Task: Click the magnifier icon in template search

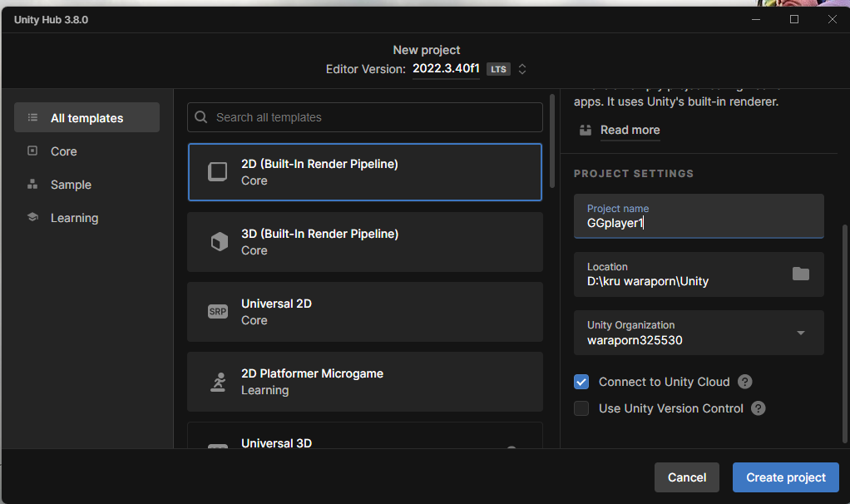Action: pyautogui.click(x=201, y=117)
